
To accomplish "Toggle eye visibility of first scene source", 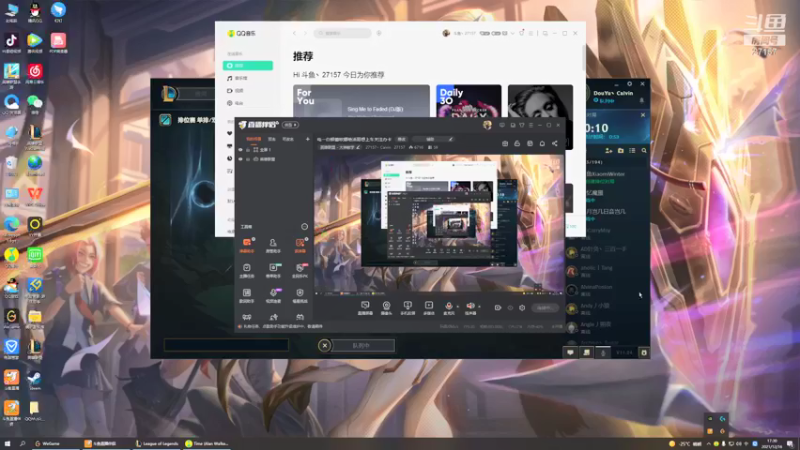I will pos(240,150).
